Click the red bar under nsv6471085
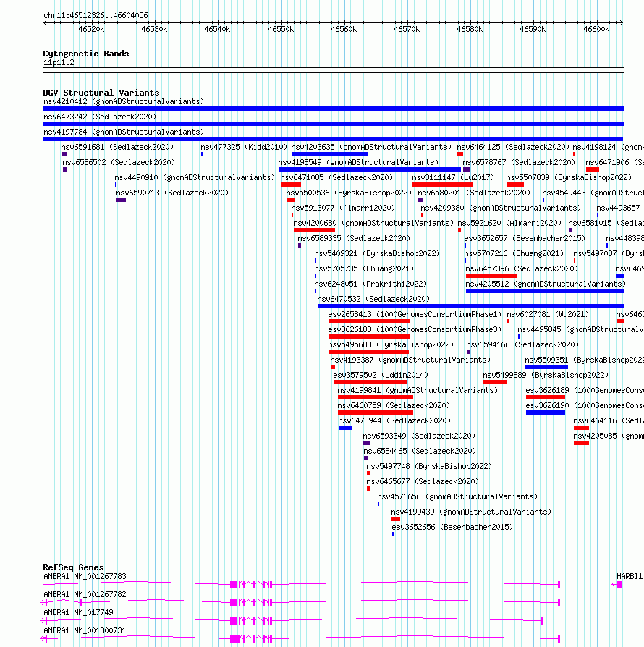 click(291, 185)
